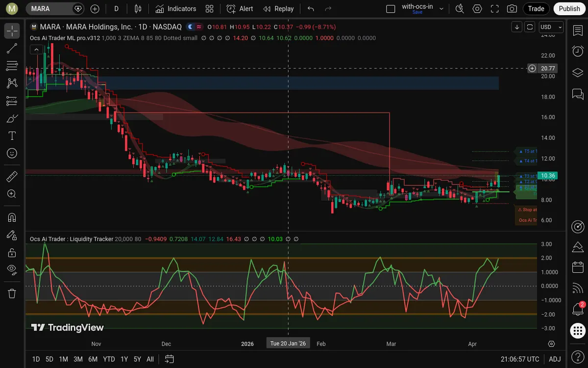Image resolution: width=588 pixels, height=368 pixels.
Task: Open the candlestick chart style menu
Action: point(138,8)
